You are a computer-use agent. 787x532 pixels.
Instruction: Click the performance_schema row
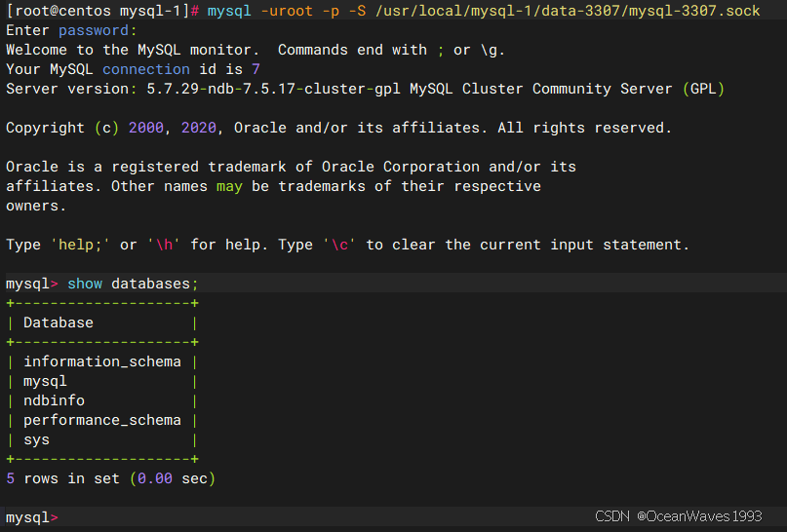point(101,420)
